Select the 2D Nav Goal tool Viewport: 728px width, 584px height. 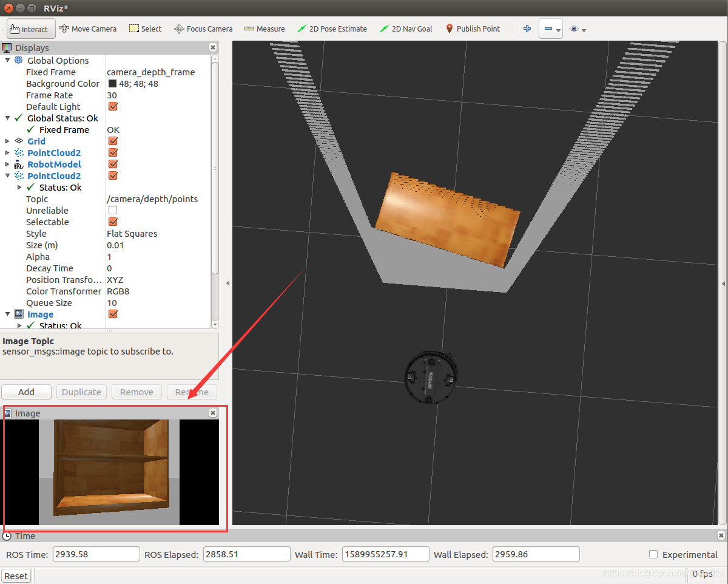406,29
